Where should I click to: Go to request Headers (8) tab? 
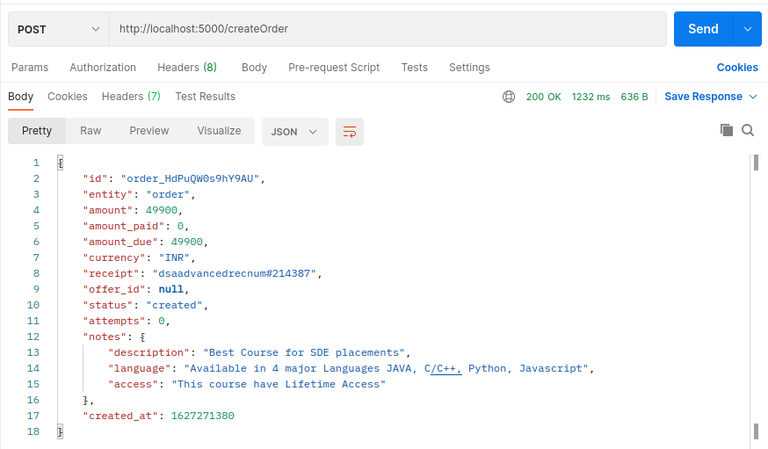point(187,67)
